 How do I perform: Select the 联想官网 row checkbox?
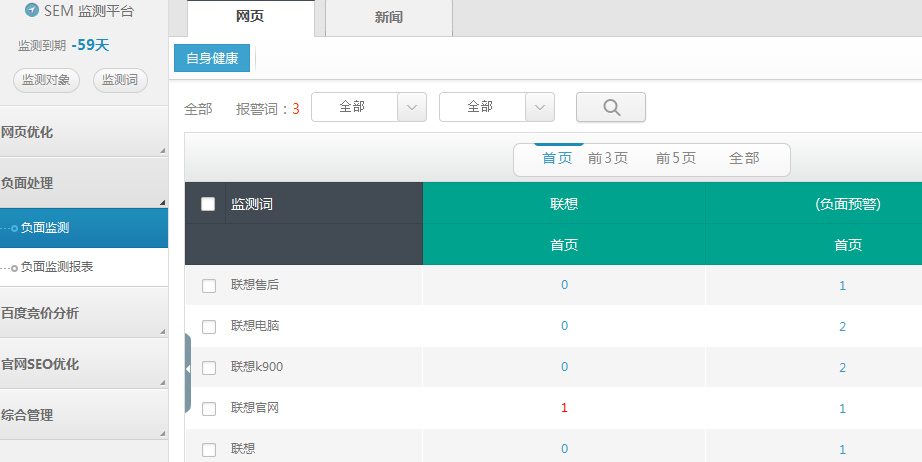click(209, 409)
